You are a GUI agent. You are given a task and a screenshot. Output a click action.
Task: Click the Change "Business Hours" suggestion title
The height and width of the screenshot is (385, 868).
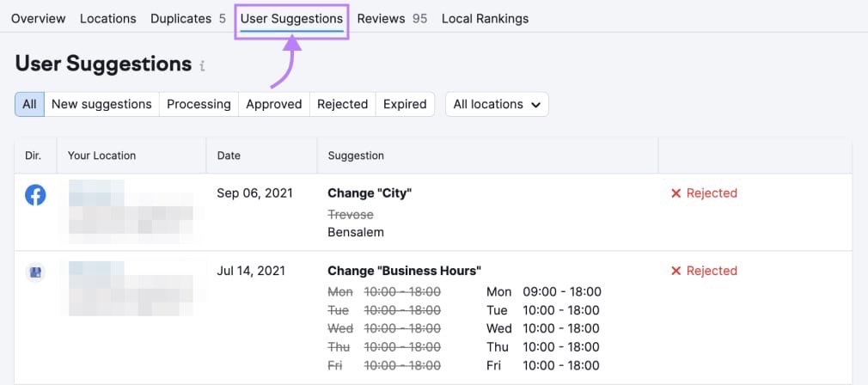[x=404, y=271]
